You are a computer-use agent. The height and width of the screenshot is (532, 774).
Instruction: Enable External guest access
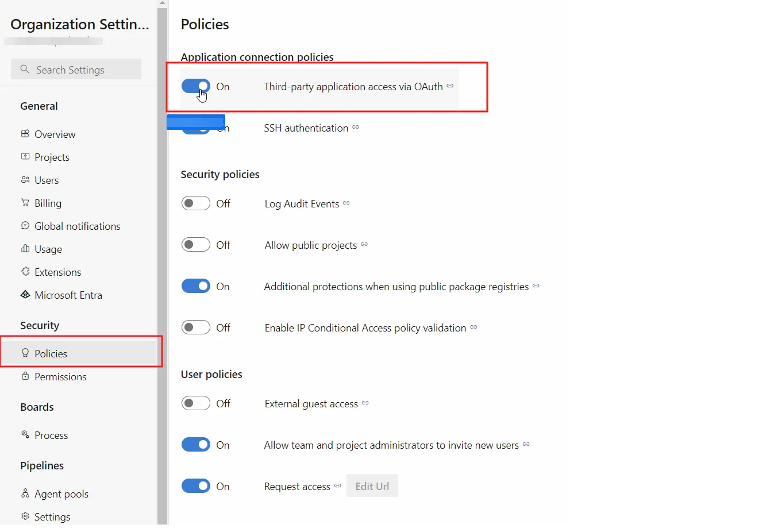pyautogui.click(x=195, y=403)
